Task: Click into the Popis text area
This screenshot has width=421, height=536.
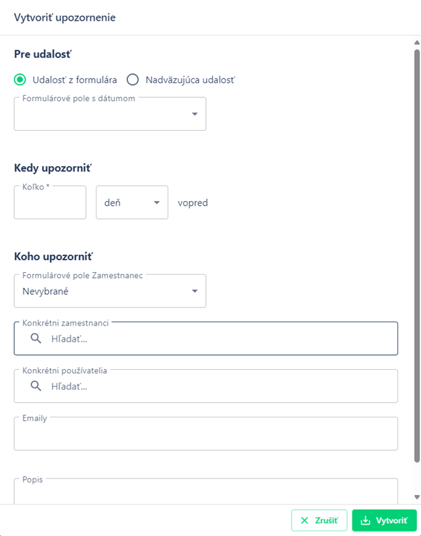Action: coord(206,491)
